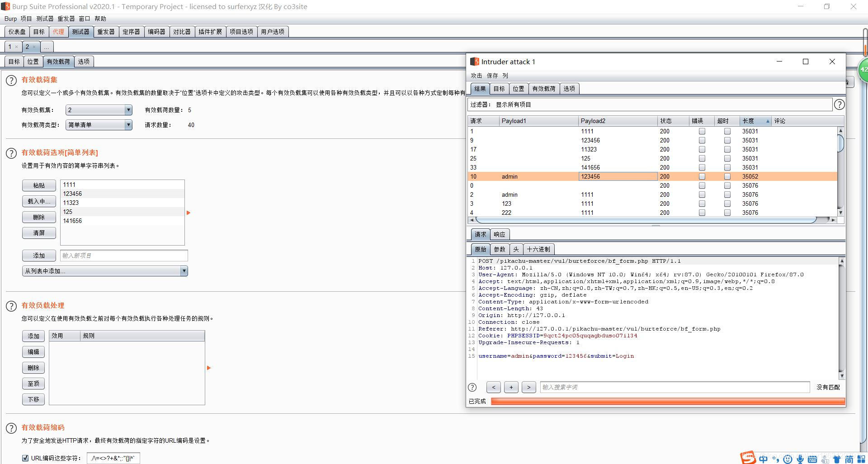The width and height of the screenshot is (868, 464).
Task: Toggle error checkbox for request 10
Action: (702, 176)
